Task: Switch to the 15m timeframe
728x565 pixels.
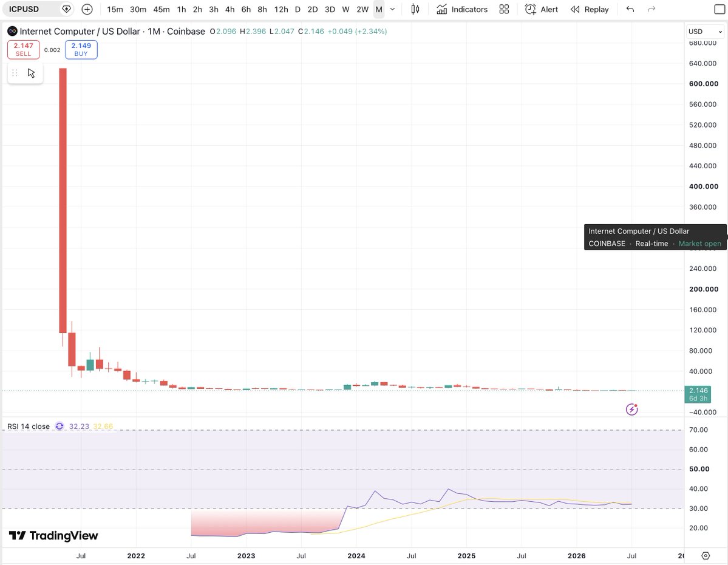Action: [x=115, y=9]
